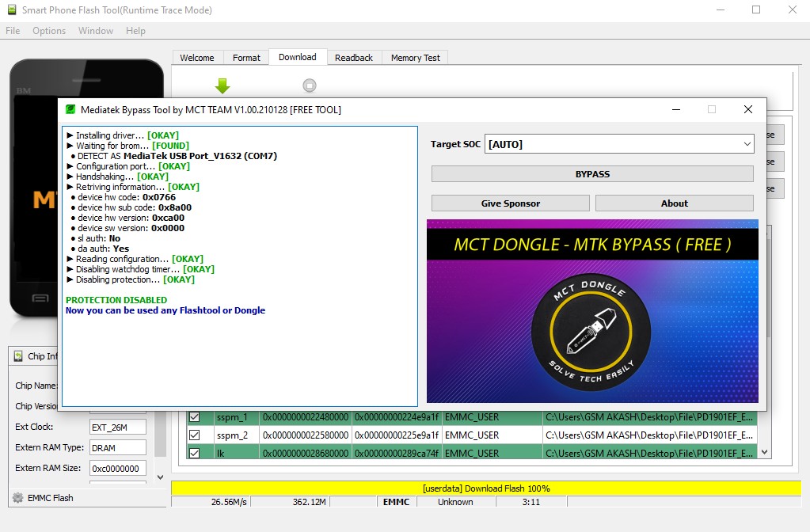This screenshot has height=532, width=810.
Task: Toggle the sspm_1 row checkbox
Action: [194, 417]
